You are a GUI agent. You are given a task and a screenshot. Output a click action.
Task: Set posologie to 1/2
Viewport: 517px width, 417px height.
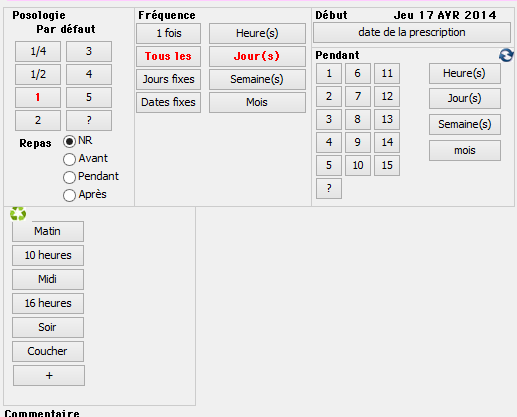[38, 74]
